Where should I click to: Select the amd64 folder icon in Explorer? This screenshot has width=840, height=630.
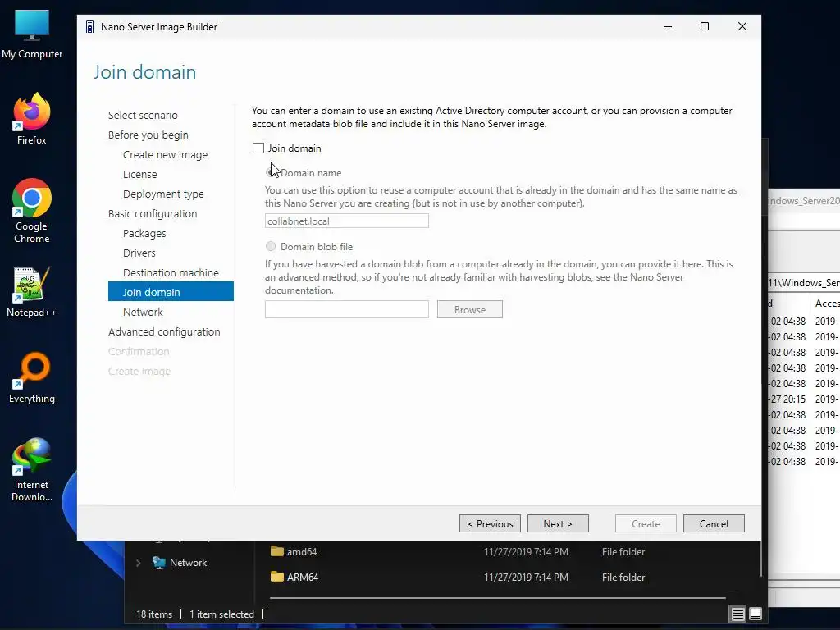tap(277, 551)
